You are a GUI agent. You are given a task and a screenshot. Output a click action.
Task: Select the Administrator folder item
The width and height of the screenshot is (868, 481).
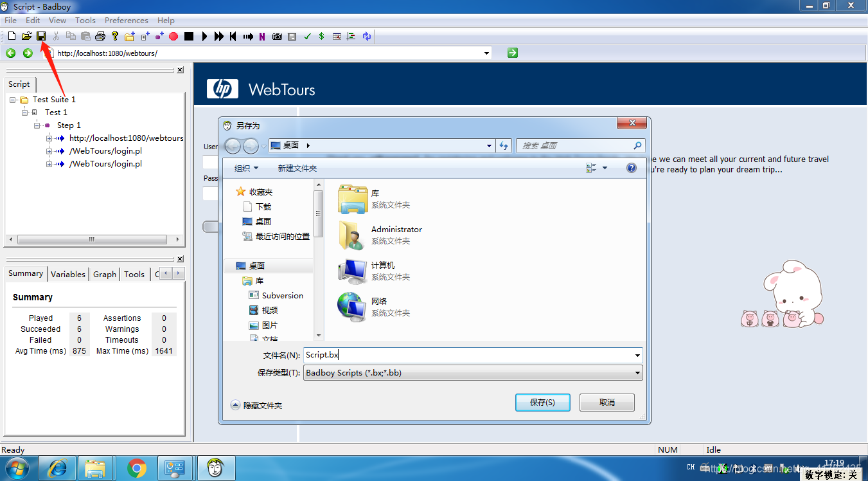coord(380,235)
